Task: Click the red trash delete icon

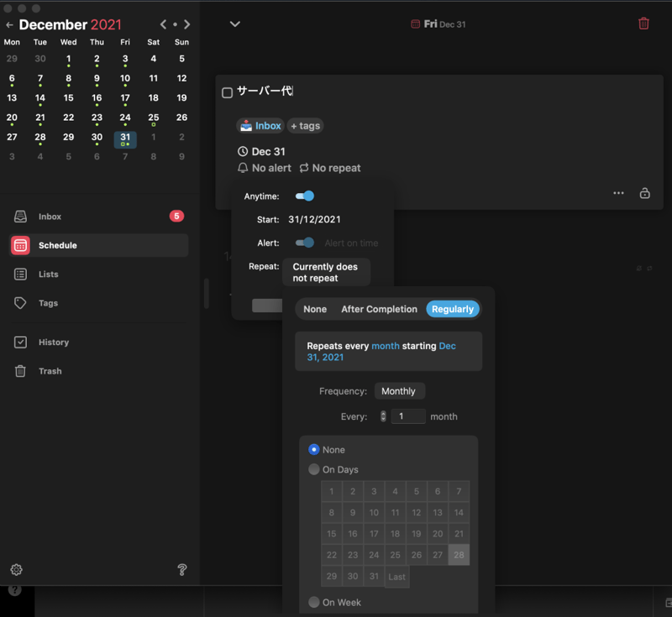Action: pos(643,24)
